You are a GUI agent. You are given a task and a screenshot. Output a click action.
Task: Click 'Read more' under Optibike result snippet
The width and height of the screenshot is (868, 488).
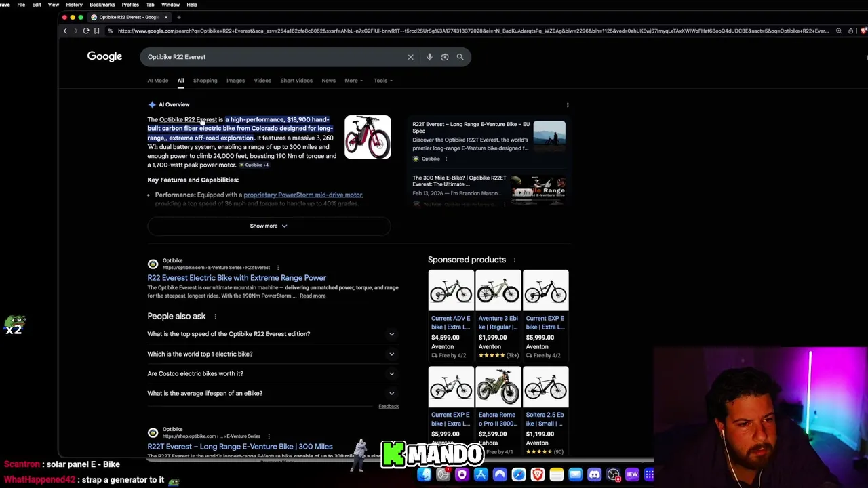click(x=313, y=296)
